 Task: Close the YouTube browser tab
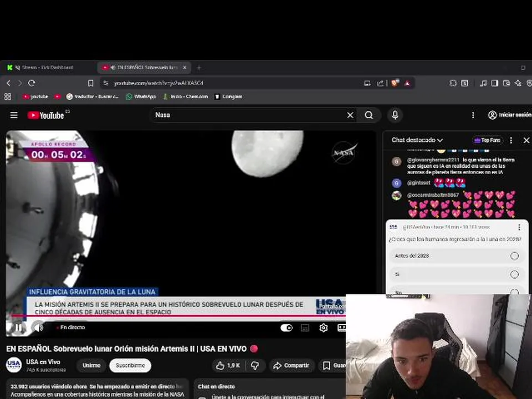pyautogui.click(x=185, y=68)
